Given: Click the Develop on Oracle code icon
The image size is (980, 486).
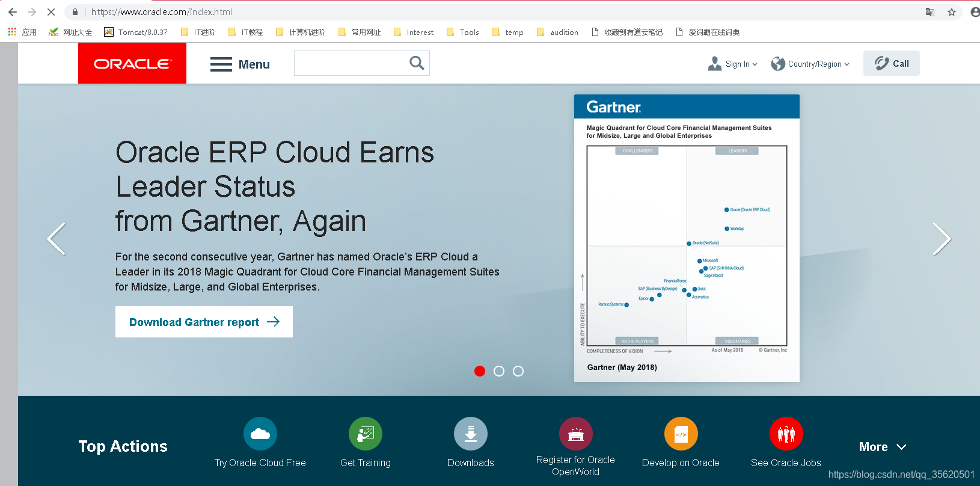Looking at the screenshot, I should pyautogui.click(x=681, y=434).
